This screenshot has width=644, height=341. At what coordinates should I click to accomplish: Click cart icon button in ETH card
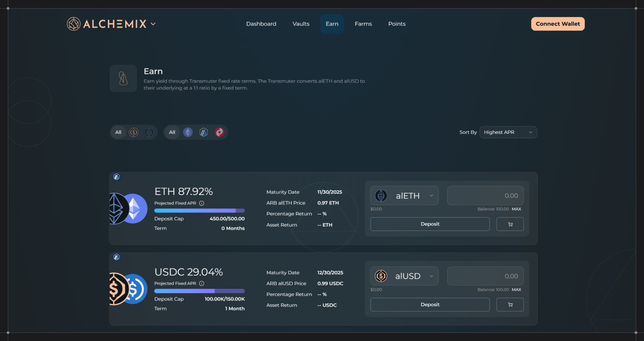click(x=510, y=224)
